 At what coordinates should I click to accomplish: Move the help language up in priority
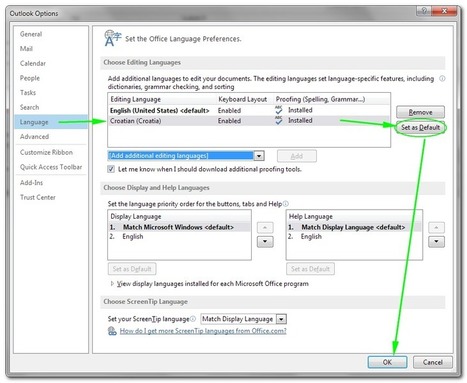tap(436, 228)
